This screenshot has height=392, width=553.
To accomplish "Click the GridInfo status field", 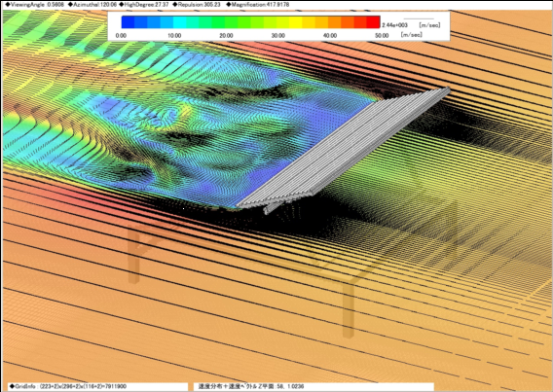I will 67,386.
